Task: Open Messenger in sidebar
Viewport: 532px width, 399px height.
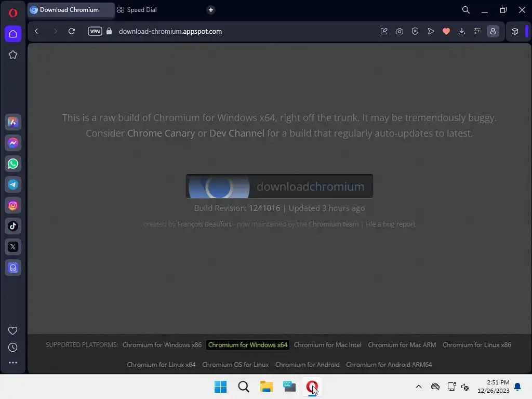Action: [x=13, y=143]
